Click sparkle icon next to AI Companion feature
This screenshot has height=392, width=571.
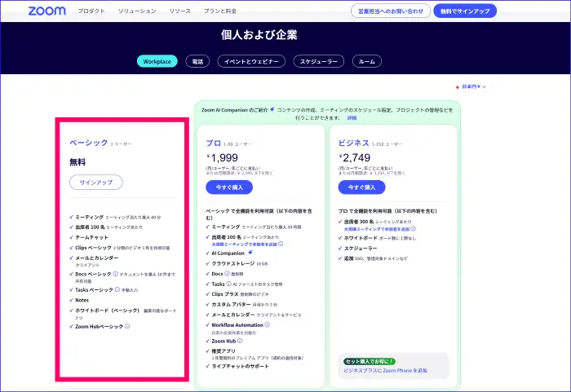(x=250, y=253)
